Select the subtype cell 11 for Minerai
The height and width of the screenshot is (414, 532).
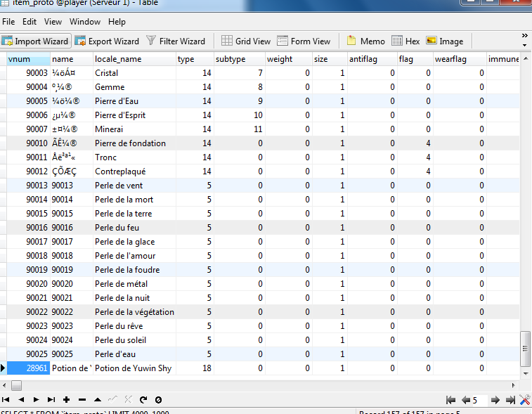pyautogui.click(x=240, y=129)
